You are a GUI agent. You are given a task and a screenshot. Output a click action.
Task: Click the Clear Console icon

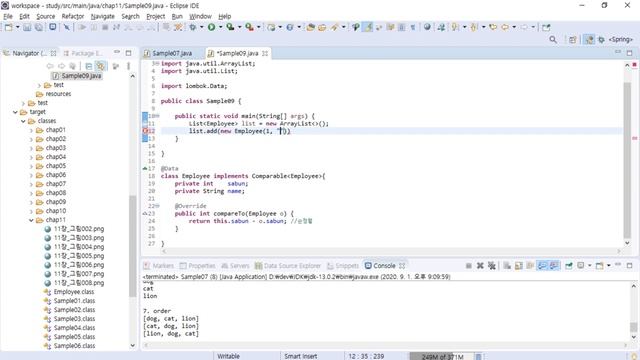point(507,266)
